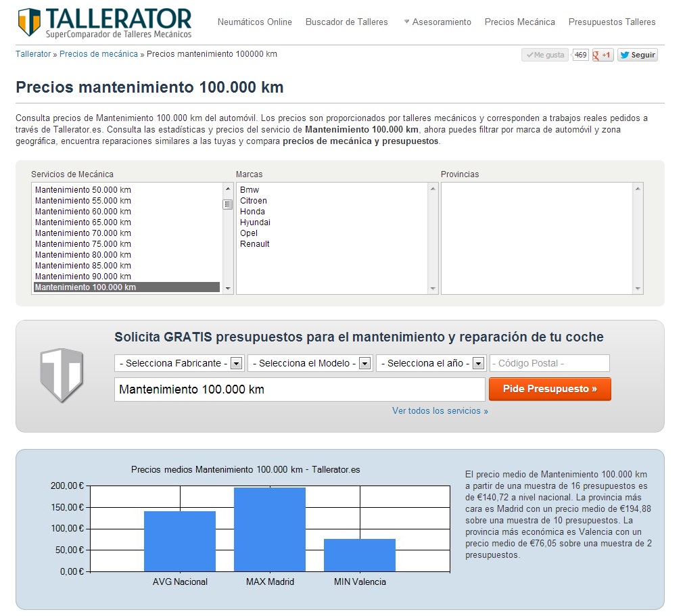685x616 pixels.
Task: Click the Pide Presupuesto button
Action: (550, 389)
